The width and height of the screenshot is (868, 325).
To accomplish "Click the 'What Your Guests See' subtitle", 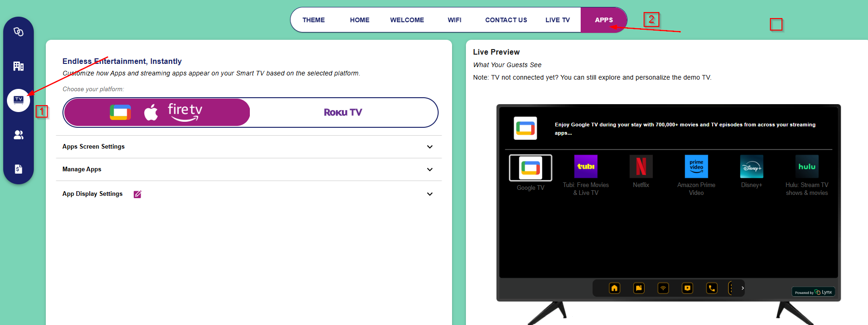I will tap(507, 65).
